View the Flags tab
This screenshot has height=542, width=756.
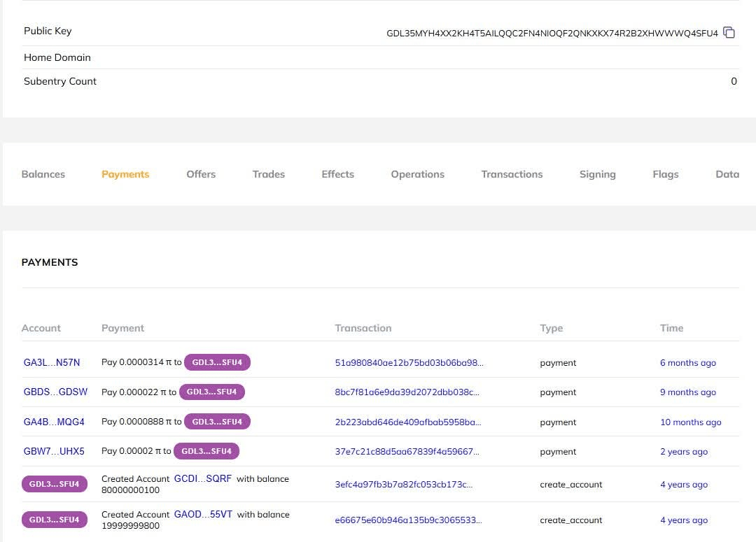pyautogui.click(x=665, y=174)
